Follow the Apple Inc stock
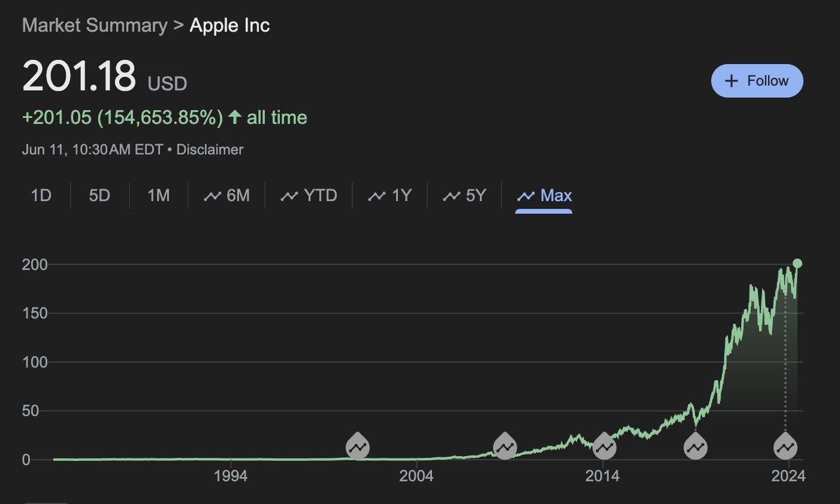840x504 pixels. tap(757, 81)
